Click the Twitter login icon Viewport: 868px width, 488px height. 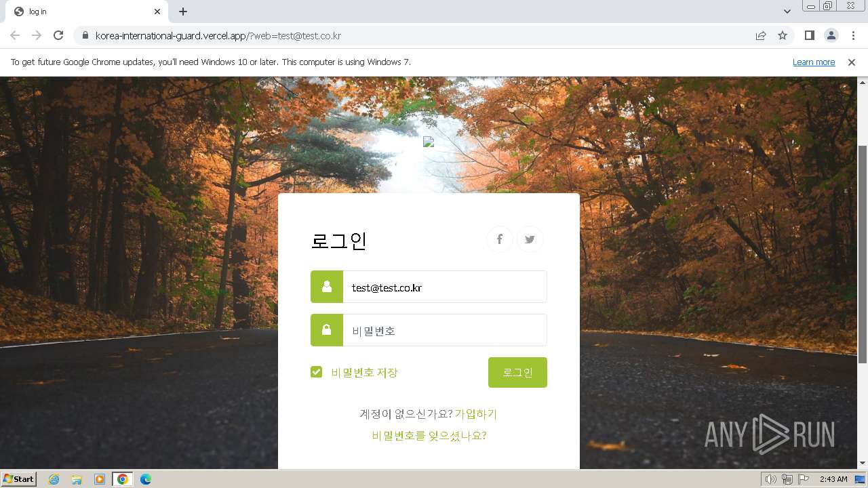point(530,239)
